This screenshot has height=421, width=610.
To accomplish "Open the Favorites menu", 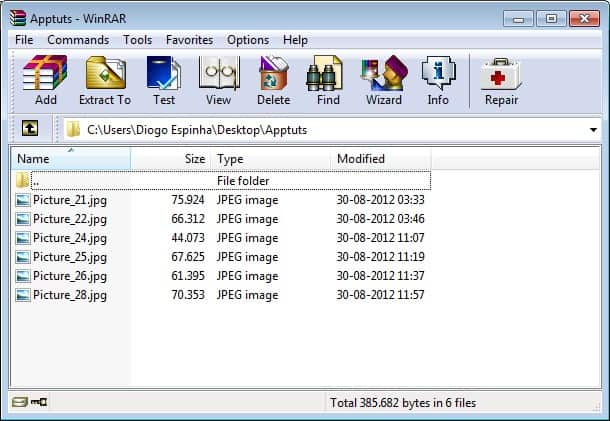I will (189, 40).
